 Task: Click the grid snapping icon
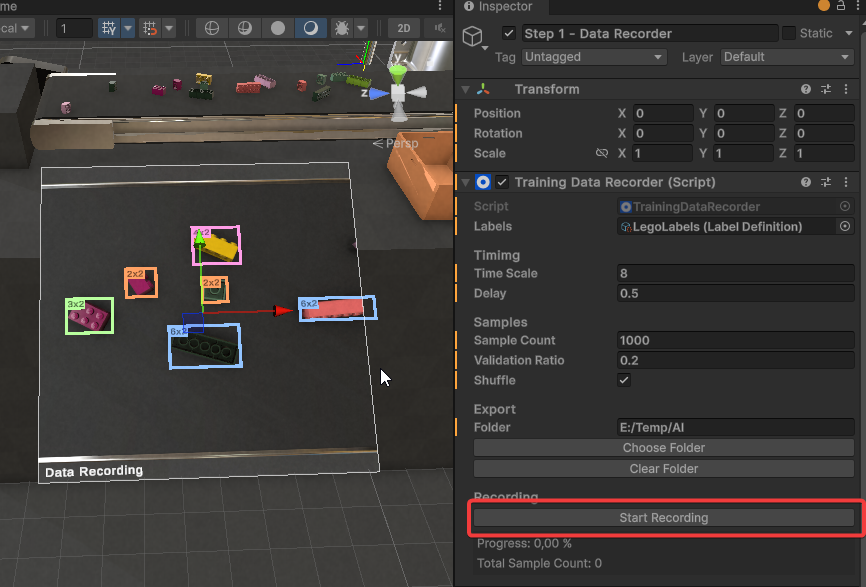(151, 28)
